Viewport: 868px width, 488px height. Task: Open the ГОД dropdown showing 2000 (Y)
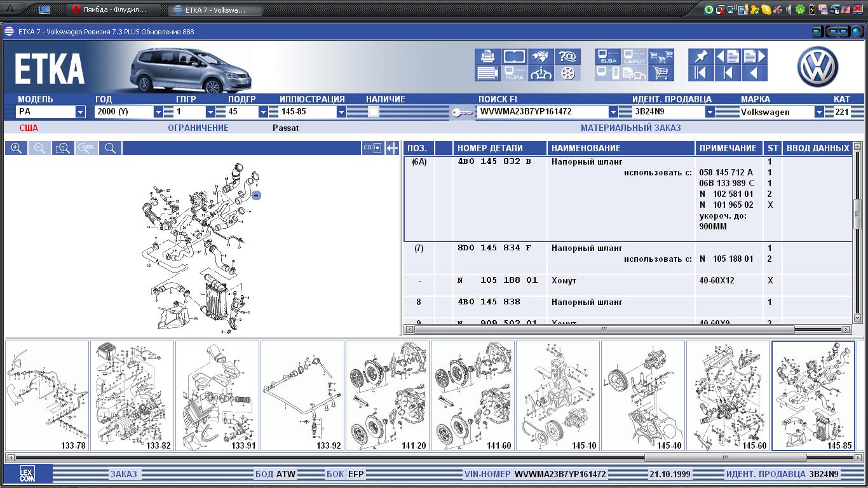[x=158, y=112]
